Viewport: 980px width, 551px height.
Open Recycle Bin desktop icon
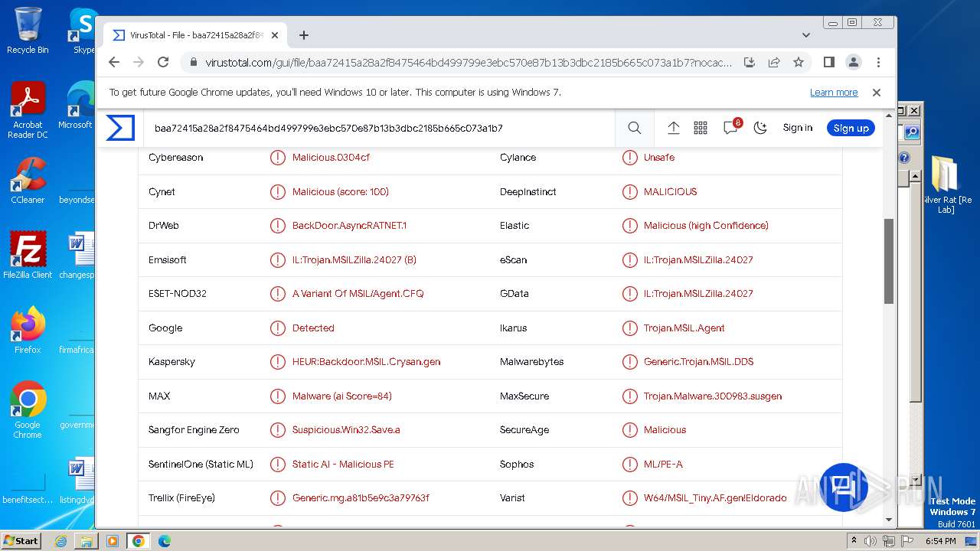click(28, 31)
